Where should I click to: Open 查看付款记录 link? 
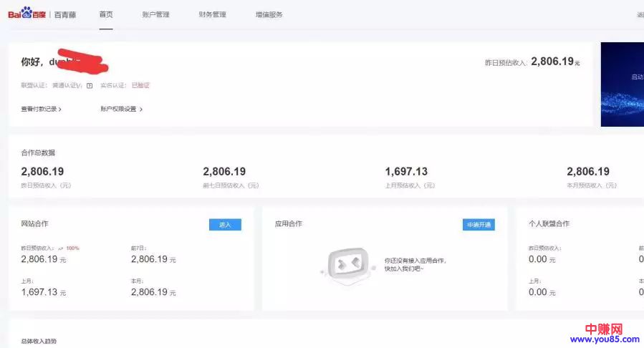pos(41,110)
